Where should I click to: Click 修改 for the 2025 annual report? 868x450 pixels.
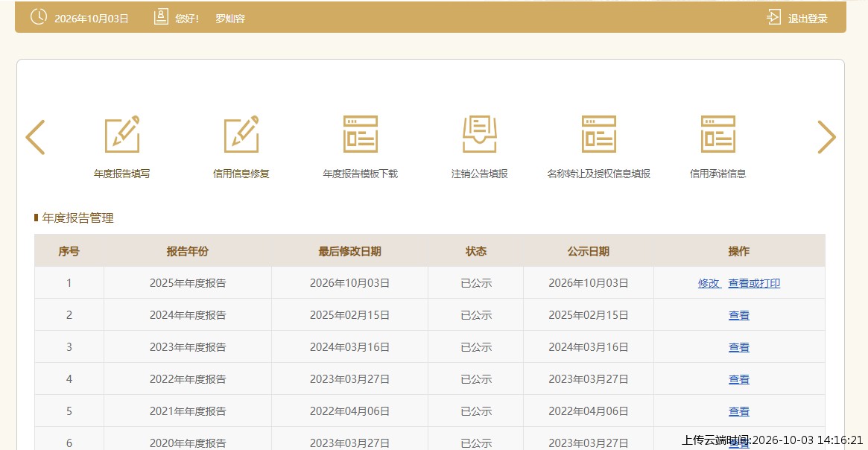(709, 283)
